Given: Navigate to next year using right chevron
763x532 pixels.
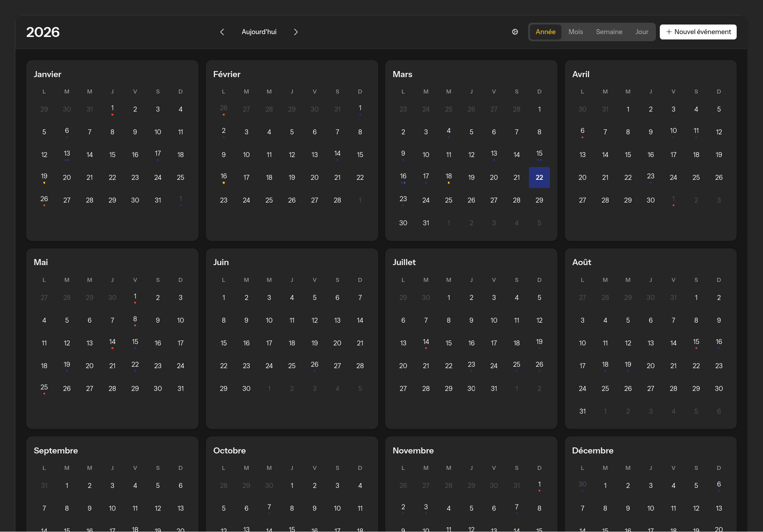Looking at the screenshot, I should pos(296,32).
